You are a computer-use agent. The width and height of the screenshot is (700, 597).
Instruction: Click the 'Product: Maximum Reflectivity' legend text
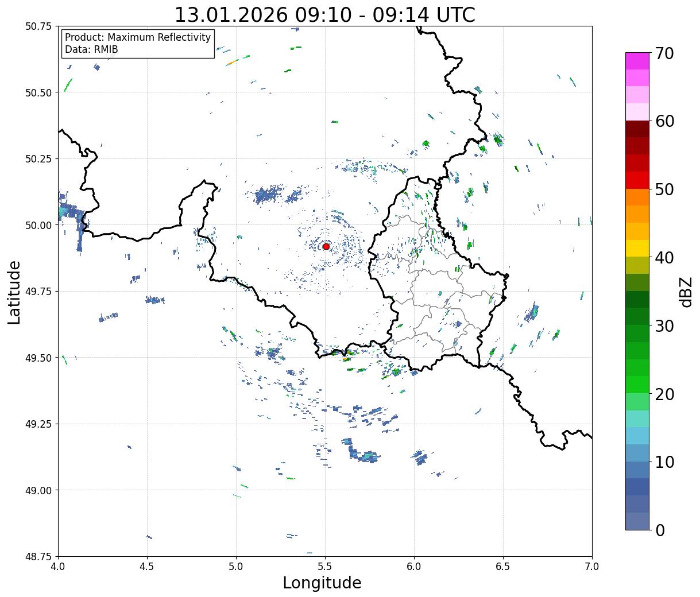pyautogui.click(x=138, y=37)
